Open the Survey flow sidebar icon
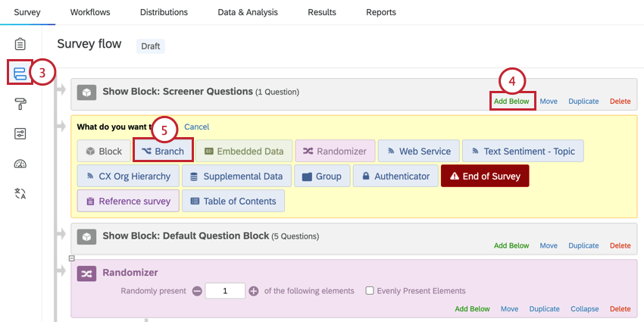The image size is (644, 322). pos(20,73)
